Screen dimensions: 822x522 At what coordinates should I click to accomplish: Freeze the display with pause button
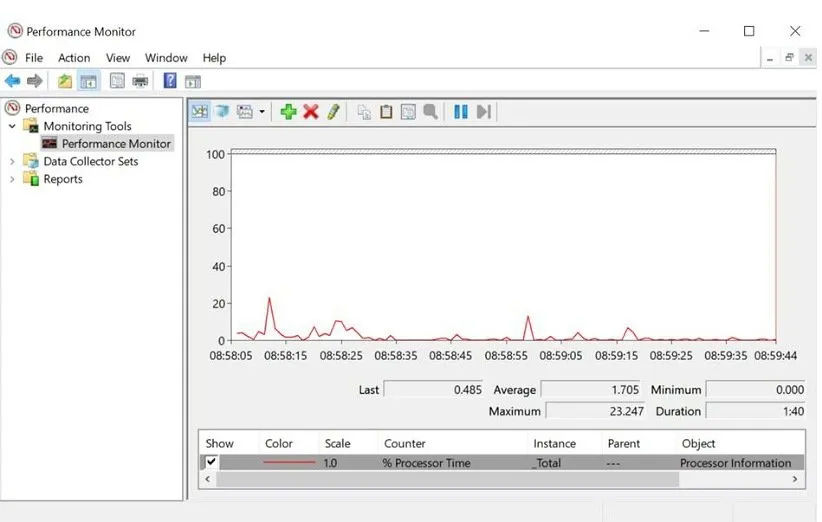click(460, 112)
